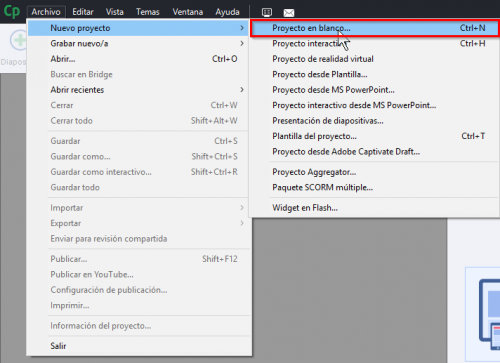Viewport: 500px width, 363px height.
Task: Open the Ventana menu
Action: pos(188,12)
